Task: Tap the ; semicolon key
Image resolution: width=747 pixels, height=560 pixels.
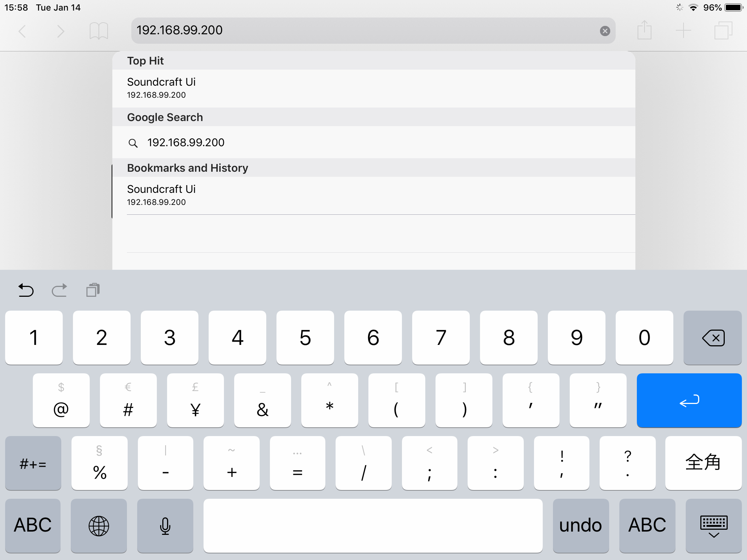Action: (430, 463)
